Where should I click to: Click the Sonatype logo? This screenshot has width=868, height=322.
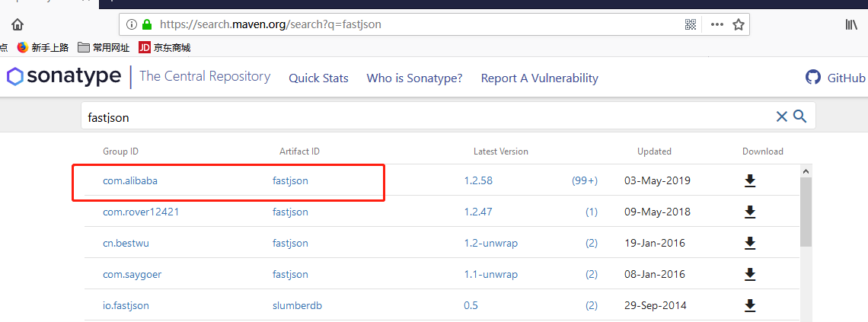tap(64, 76)
